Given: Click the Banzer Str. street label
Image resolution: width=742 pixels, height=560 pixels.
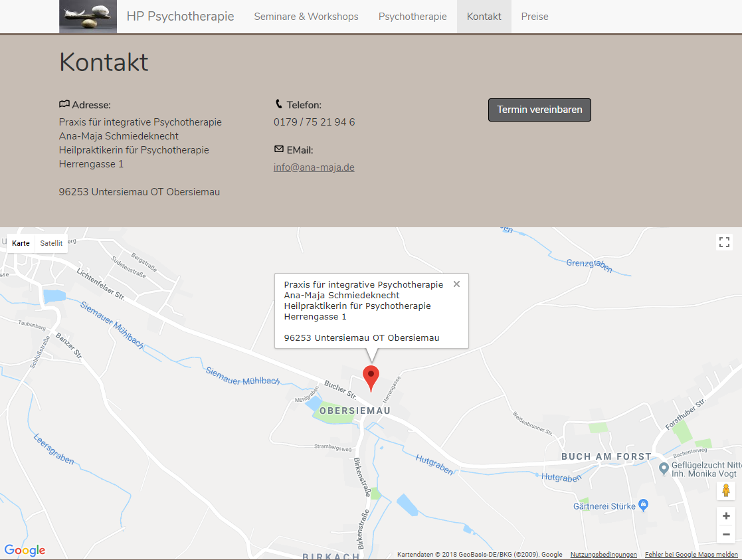Looking at the screenshot, I should point(69,347).
